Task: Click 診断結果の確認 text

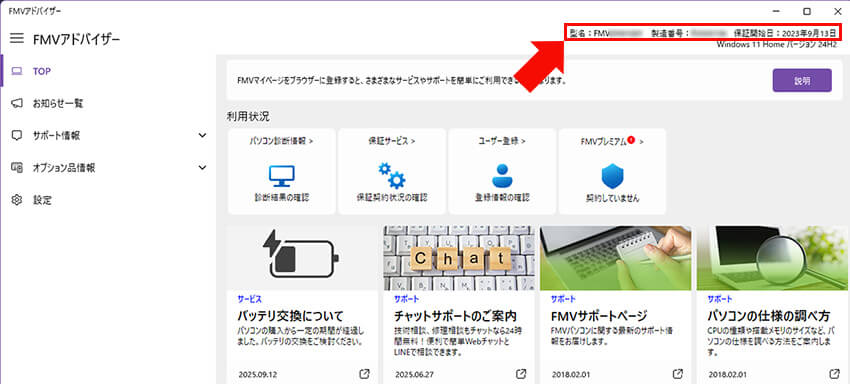Action: click(282, 198)
